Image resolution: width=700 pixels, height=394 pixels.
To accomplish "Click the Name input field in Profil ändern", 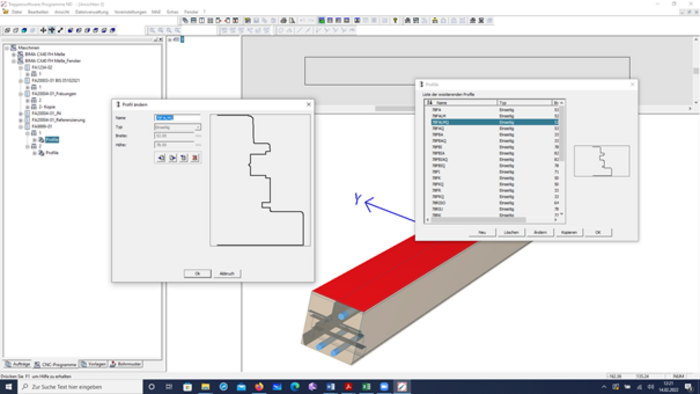I will tap(177, 118).
